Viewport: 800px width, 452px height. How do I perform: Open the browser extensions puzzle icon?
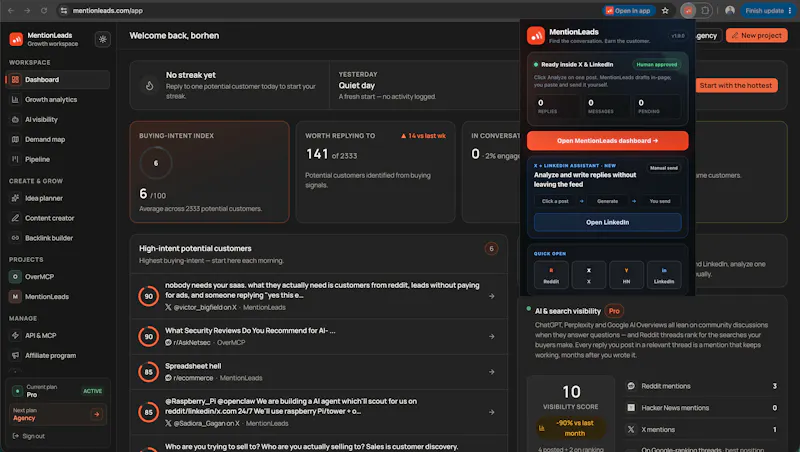(x=705, y=11)
